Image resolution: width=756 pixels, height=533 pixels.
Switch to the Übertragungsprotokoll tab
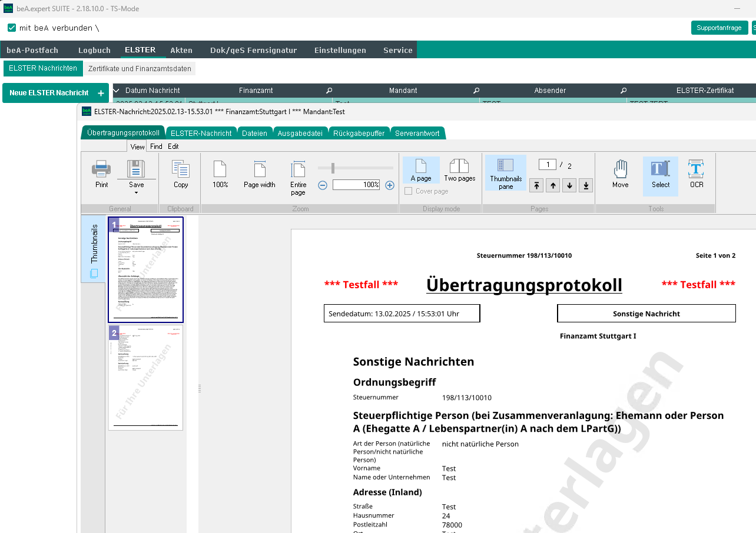point(123,133)
